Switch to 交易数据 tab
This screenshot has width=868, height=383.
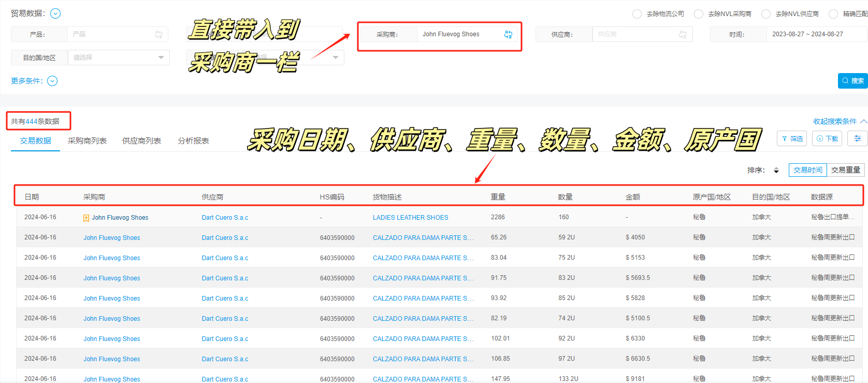(x=36, y=141)
